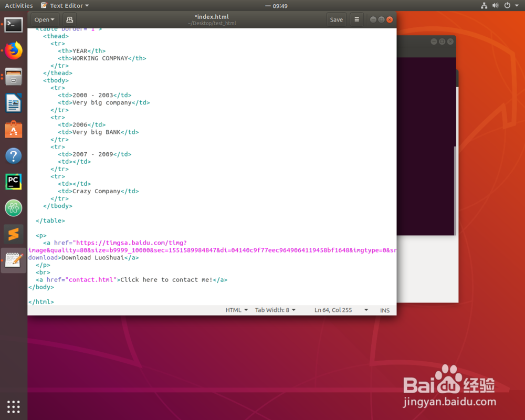Click the 2007 - 2009 table cell line
The height and width of the screenshot is (420, 525).
(94, 154)
